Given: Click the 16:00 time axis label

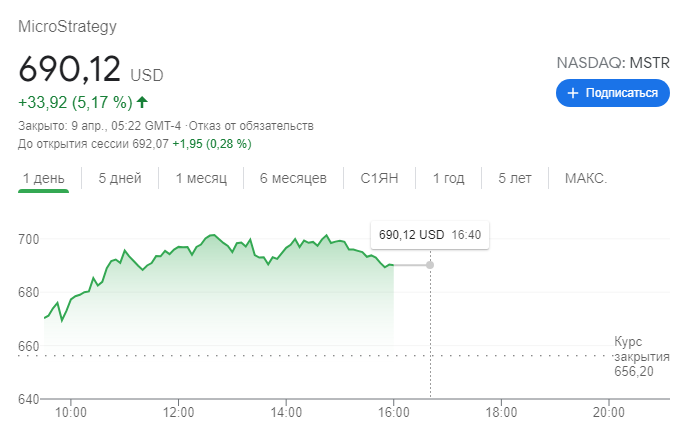Looking at the screenshot, I should pyautogui.click(x=394, y=412).
